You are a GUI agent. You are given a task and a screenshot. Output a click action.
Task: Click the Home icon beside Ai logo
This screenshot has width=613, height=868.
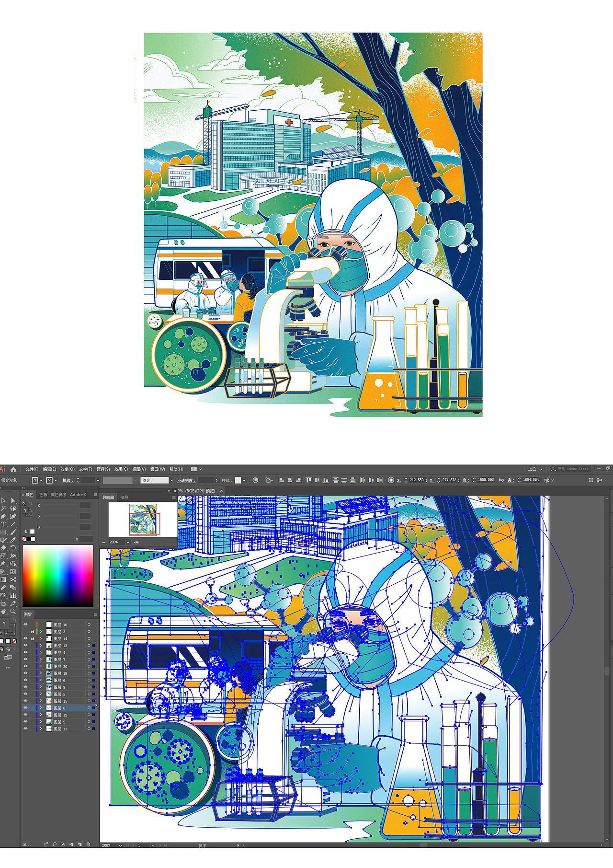tap(13, 469)
